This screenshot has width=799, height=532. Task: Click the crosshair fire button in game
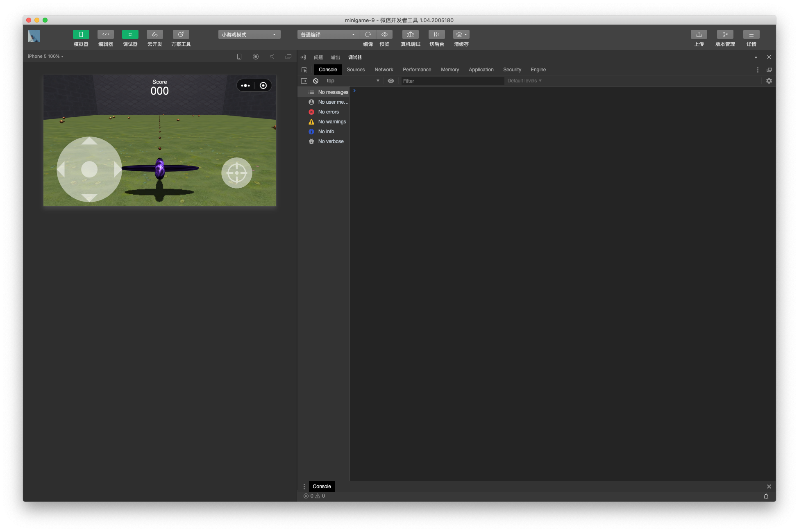pos(237,173)
